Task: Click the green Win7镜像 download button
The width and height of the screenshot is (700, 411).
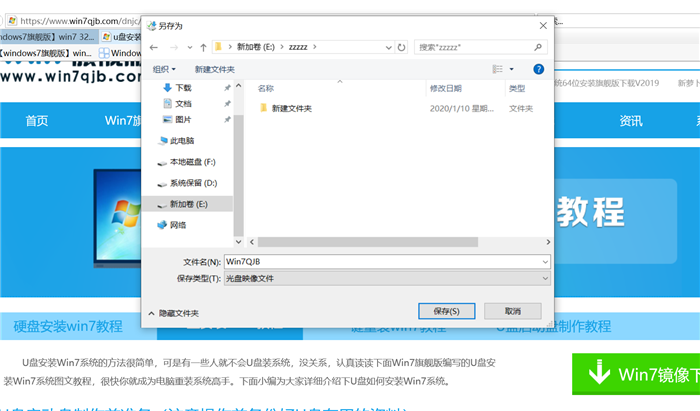Action: [x=636, y=374]
